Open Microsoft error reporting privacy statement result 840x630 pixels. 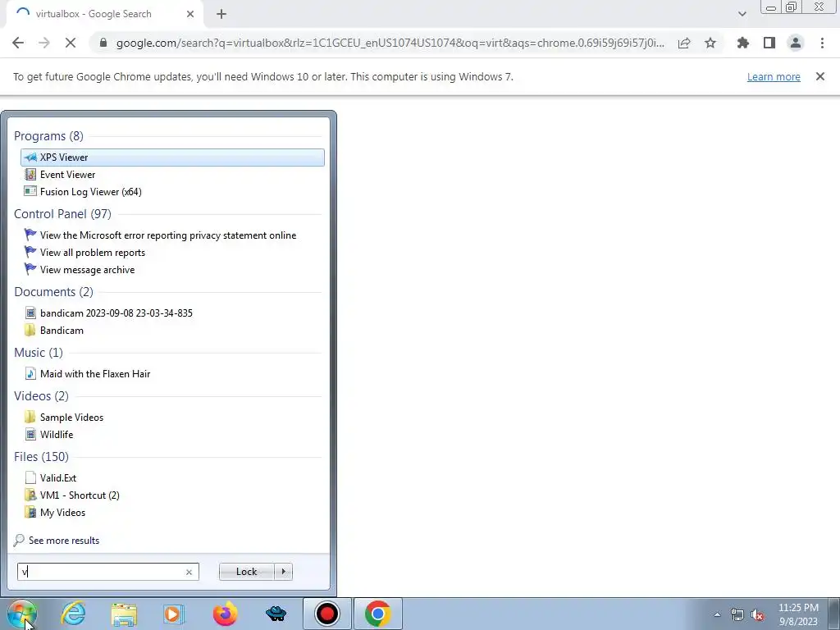[x=167, y=235]
